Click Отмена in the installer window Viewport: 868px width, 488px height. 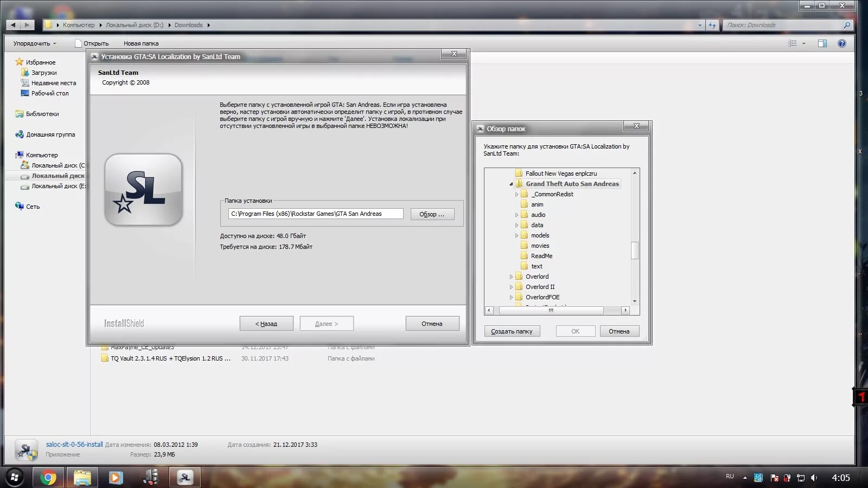pyautogui.click(x=432, y=324)
